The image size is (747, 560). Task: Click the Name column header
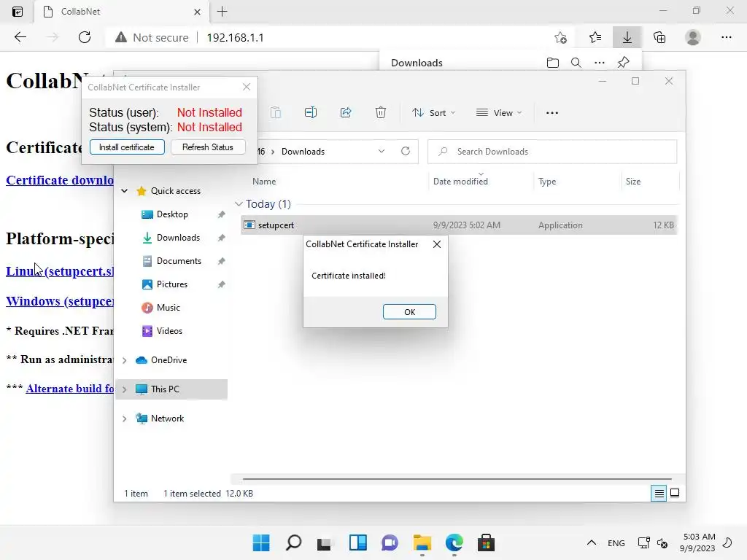point(264,182)
